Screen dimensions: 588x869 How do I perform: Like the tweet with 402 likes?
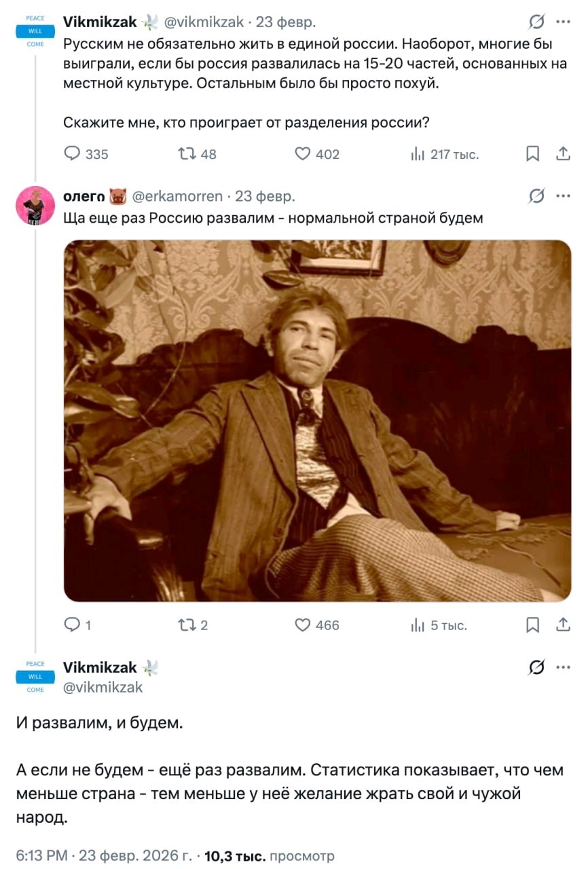pos(303,154)
